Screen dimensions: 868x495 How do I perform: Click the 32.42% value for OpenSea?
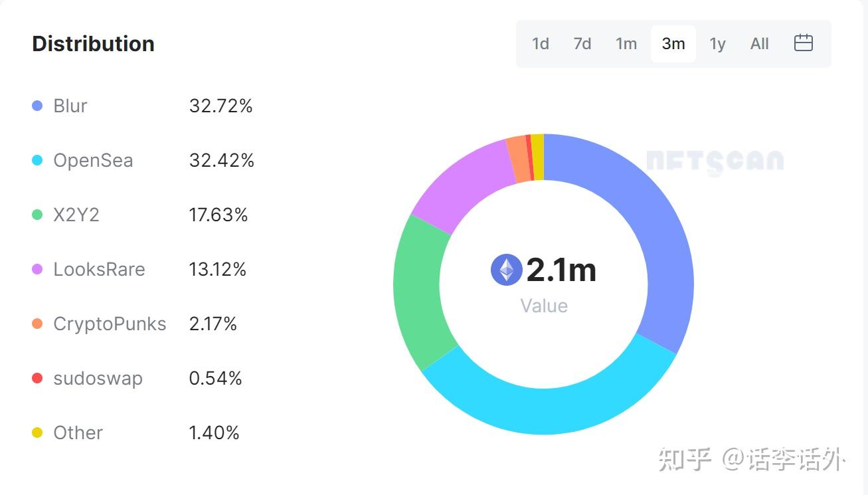click(x=221, y=160)
